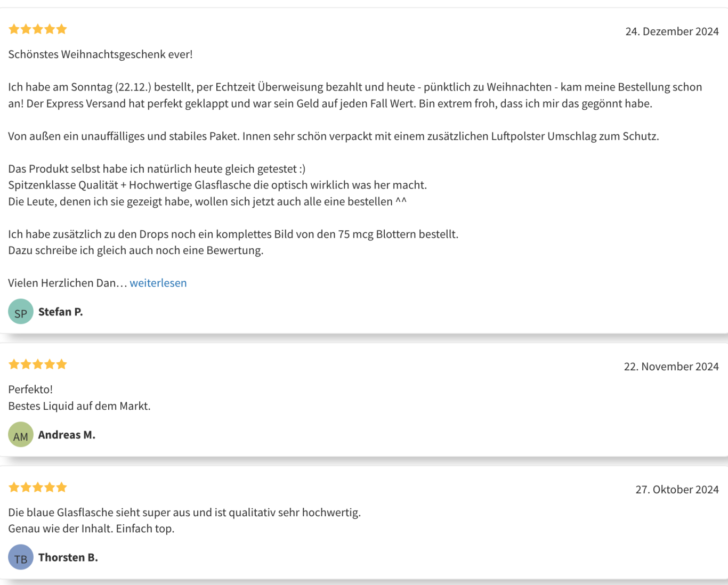Click the star rating on Stefan's review

(x=38, y=29)
